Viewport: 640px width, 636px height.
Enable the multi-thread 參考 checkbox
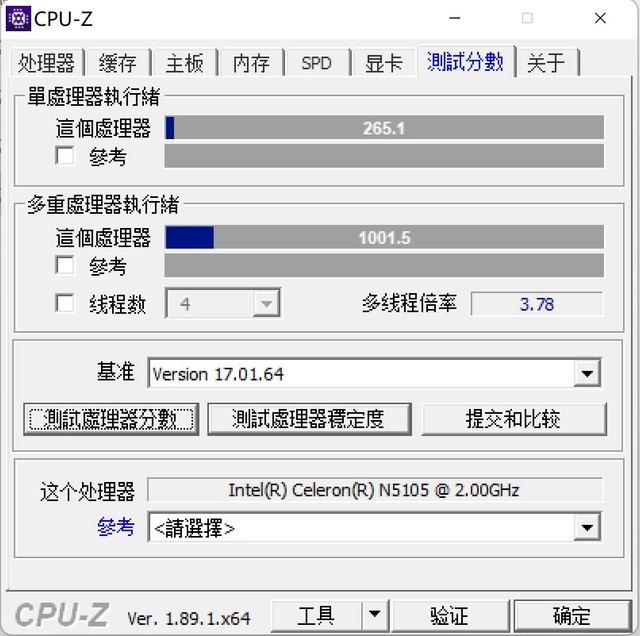coord(64,265)
